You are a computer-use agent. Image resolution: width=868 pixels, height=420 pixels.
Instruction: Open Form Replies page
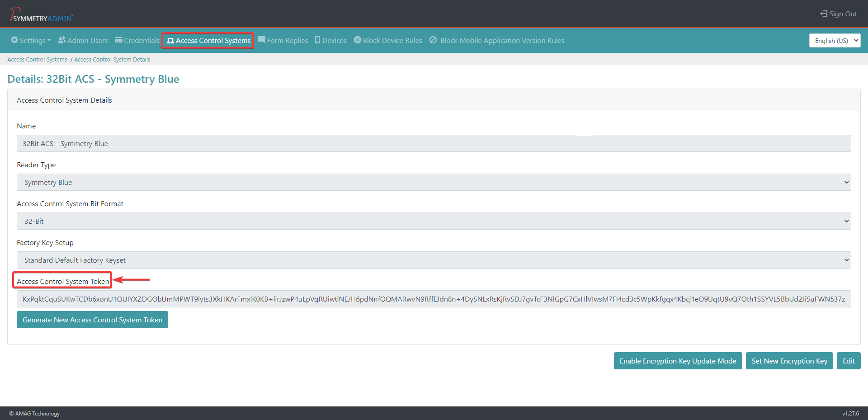point(283,40)
